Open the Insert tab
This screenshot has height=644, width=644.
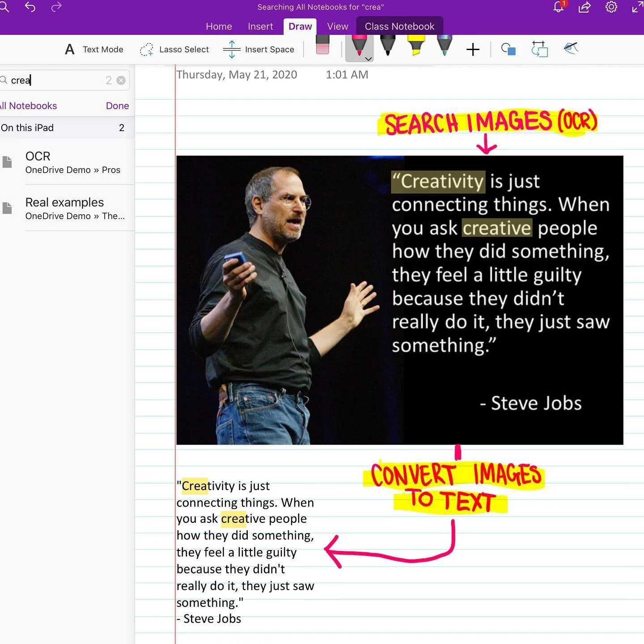point(260,26)
